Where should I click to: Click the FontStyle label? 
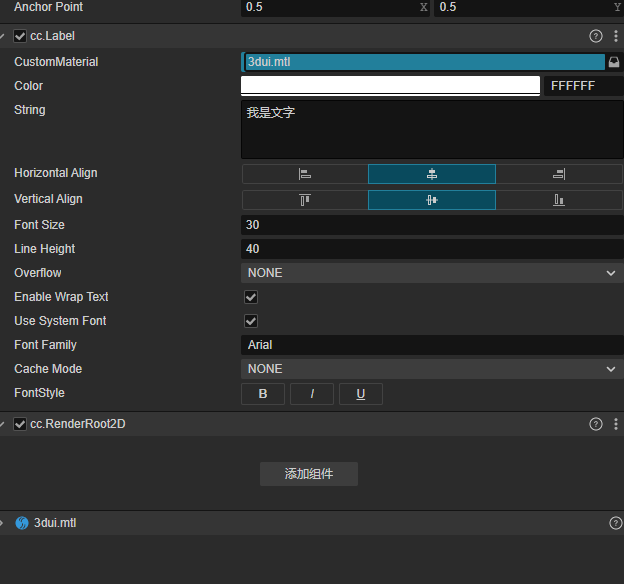[x=39, y=393]
